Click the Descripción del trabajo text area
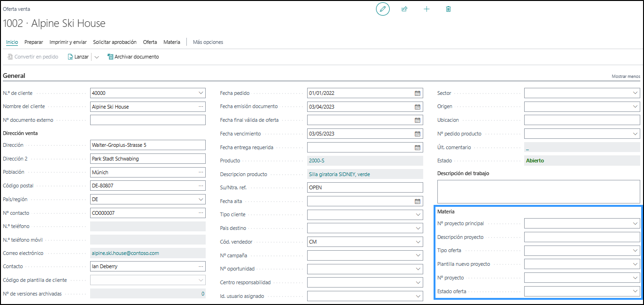 pos(538,192)
